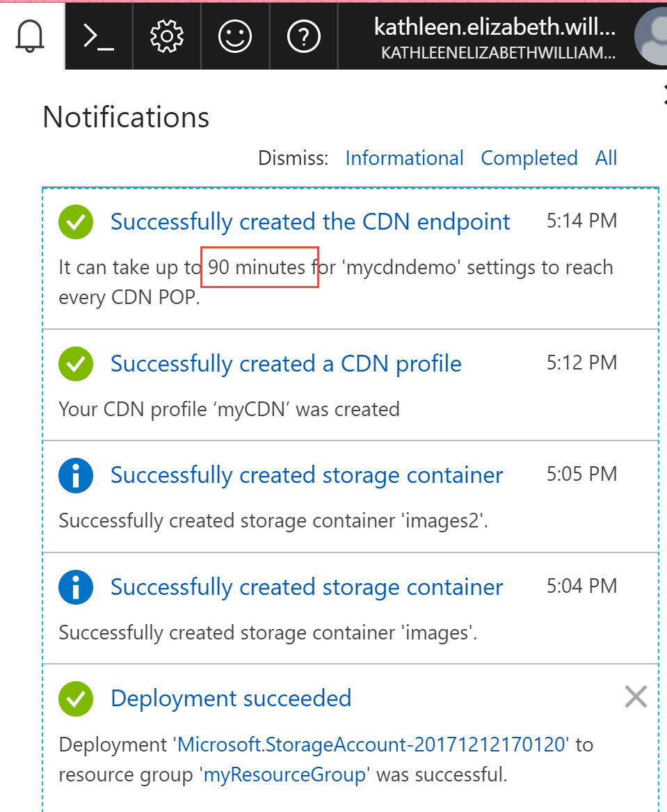Open the Microsoft.StorageAccount-20171212170120 deployment link
This screenshot has height=812, width=667.
[371, 745]
